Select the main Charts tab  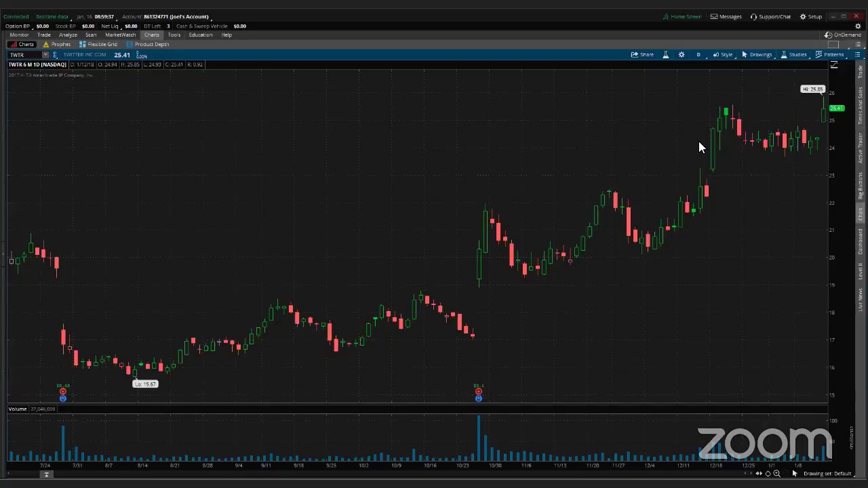coord(152,35)
